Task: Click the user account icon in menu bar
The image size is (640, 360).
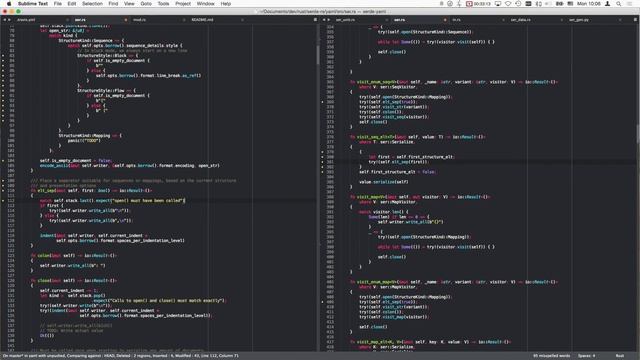Action: pos(608,4)
